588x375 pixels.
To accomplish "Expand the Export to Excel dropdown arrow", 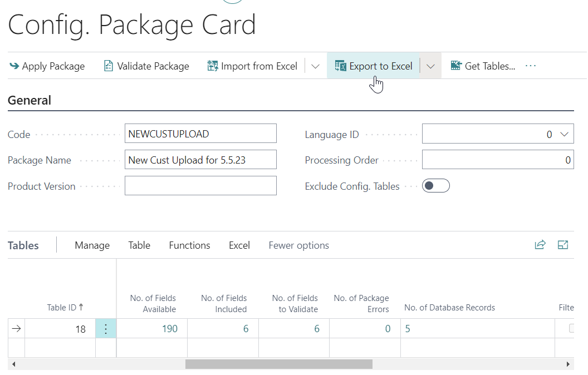I will [x=430, y=66].
